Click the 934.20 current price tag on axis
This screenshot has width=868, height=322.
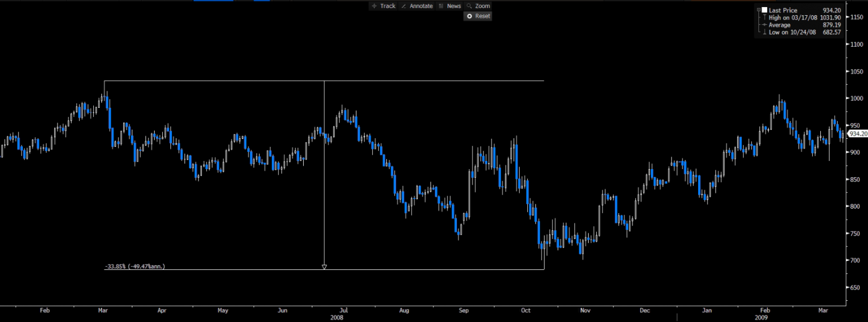[858, 133]
